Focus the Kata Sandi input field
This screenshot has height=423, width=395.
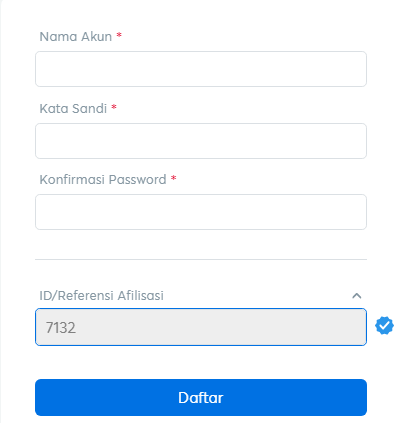(201, 141)
